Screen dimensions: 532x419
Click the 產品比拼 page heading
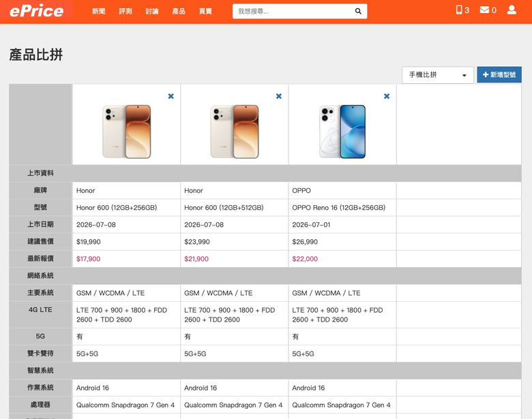click(36, 55)
